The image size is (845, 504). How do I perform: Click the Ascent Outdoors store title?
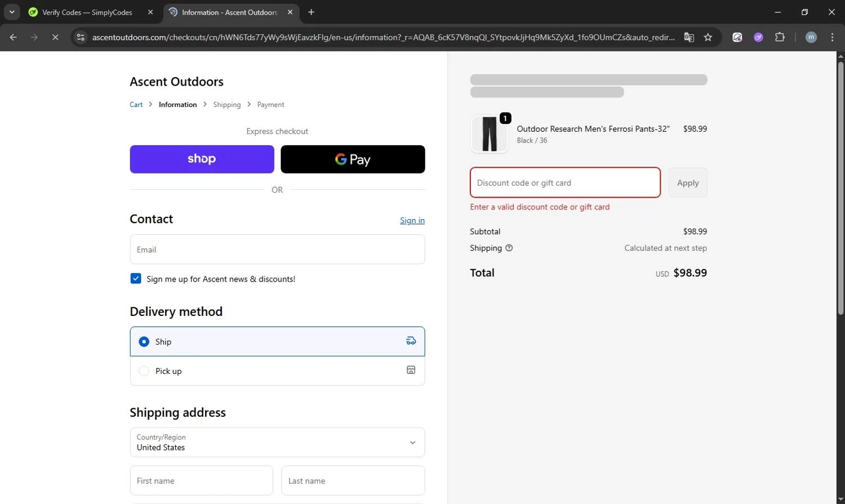click(176, 82)
